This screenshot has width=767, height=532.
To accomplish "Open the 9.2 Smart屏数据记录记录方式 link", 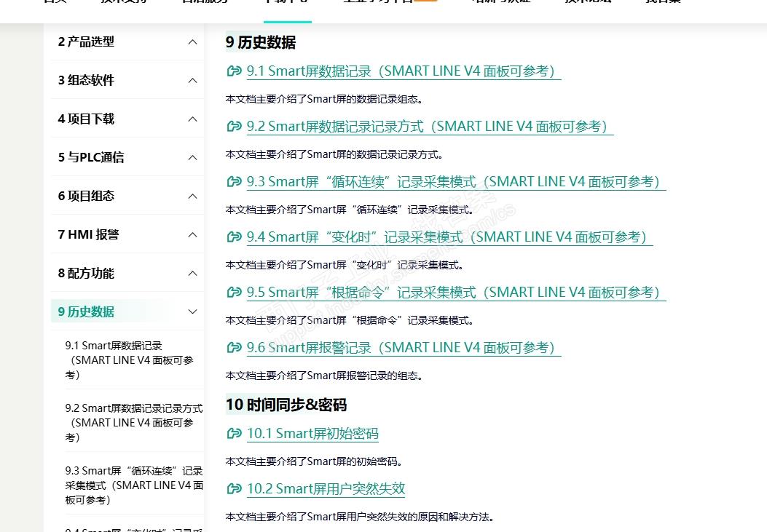I will click(x=430, y=127).
